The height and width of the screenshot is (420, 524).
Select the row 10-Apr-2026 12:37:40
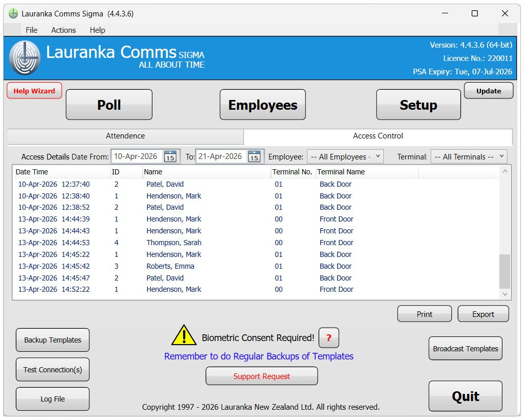coord(256,184)
